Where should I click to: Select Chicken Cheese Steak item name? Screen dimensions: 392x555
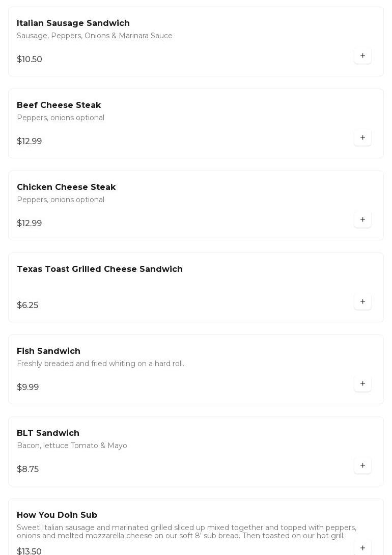(x=66, y=187)
